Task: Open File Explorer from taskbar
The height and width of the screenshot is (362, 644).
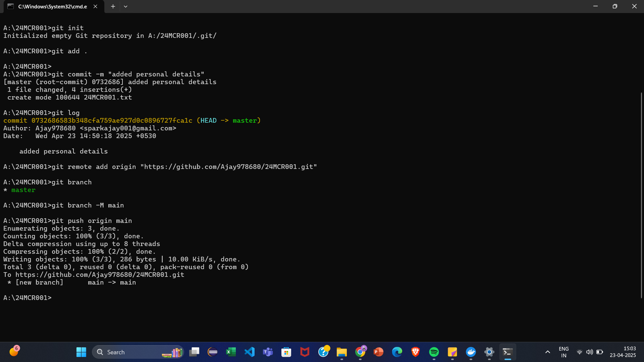Action: pos(342,352)
